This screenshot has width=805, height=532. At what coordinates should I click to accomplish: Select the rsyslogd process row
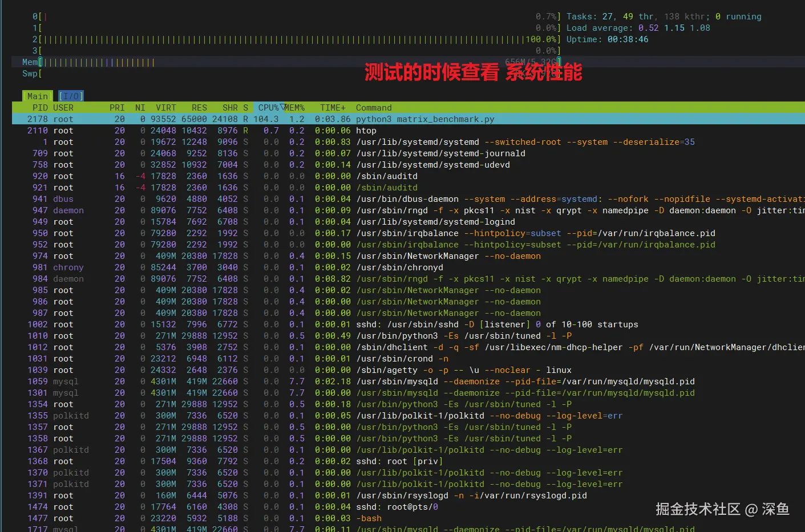[408, 496]
